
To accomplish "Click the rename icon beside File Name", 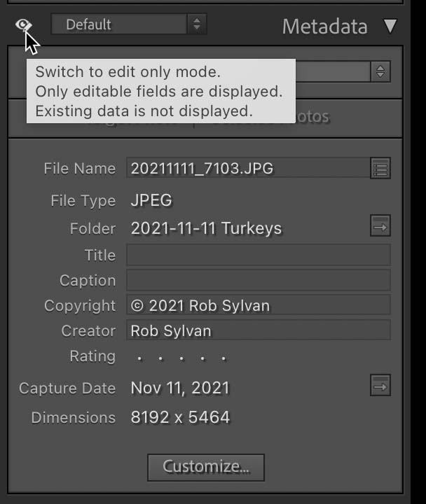I will (x=380, y=169).
